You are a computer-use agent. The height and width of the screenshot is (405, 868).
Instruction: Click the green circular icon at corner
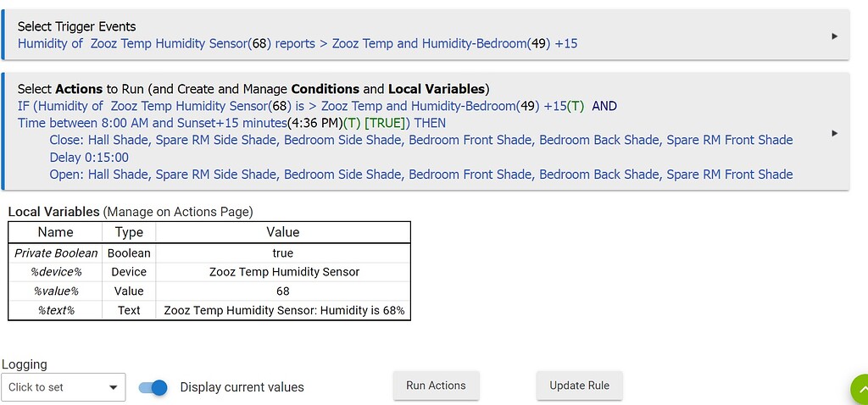click(x=860, y=390)
